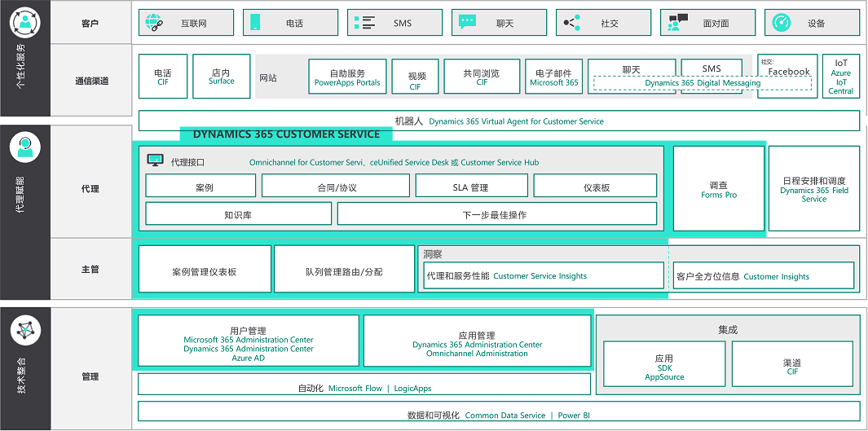Select the 队列管理路由/分配 box

click(344, 269)
